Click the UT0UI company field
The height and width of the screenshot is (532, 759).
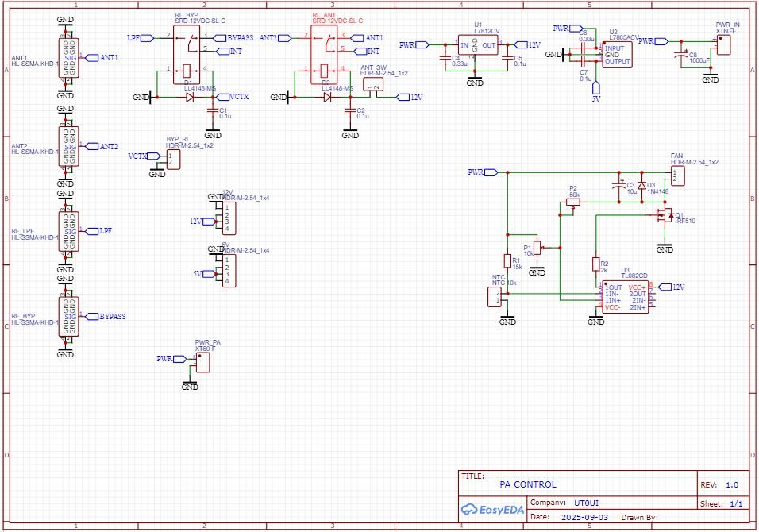[588, 503]
